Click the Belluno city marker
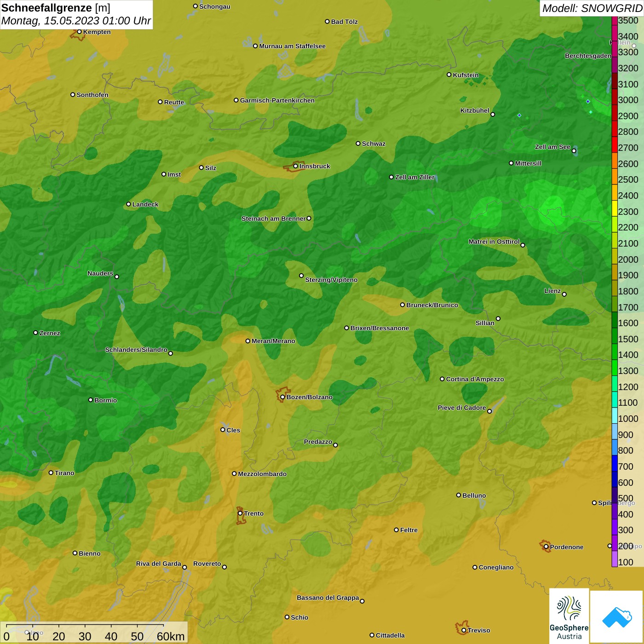The width and height of the screenshot is (644, 644). click(459, 495)
